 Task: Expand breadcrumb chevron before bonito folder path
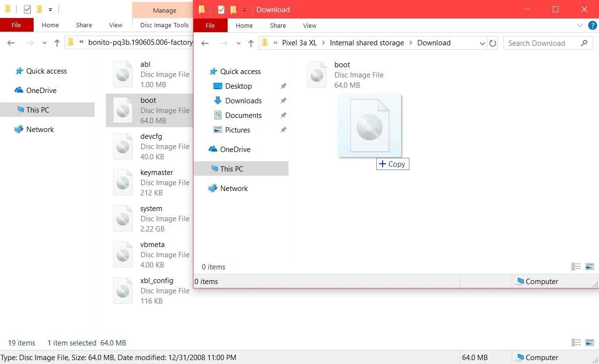(81, 42)
